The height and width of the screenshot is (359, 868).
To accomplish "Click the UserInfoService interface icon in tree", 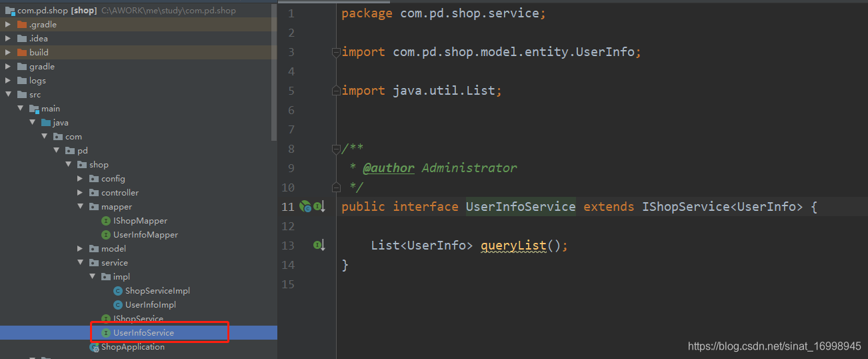I will [x=106, y=333].
